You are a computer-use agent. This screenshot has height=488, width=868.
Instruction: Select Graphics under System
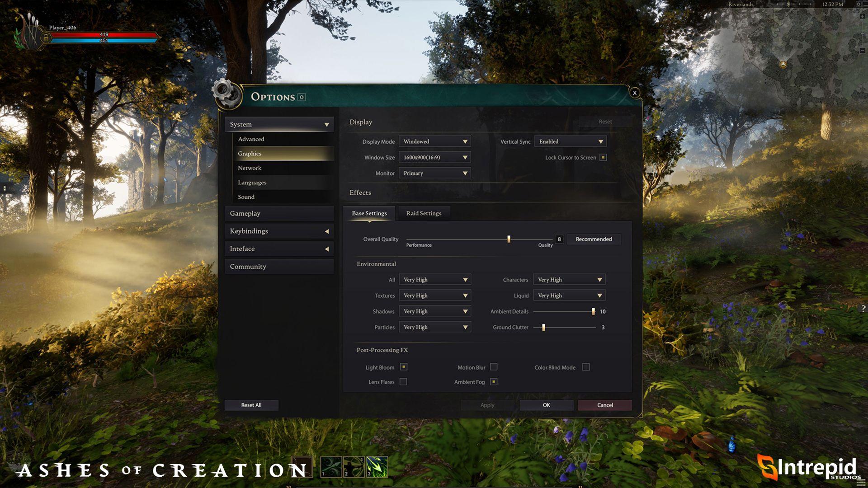283,154
